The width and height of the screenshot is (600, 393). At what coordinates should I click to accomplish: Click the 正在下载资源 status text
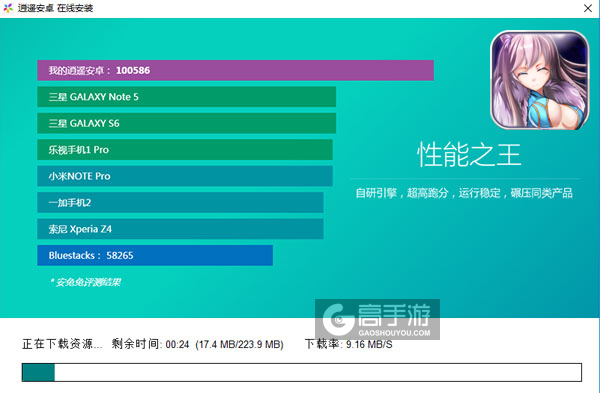coord(62,344)
